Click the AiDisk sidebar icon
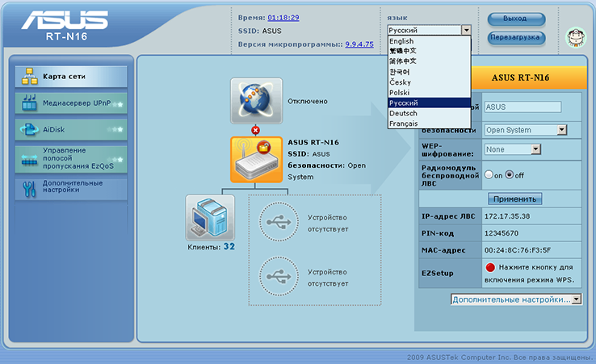596x364 pixels. [x=29, y=129]
